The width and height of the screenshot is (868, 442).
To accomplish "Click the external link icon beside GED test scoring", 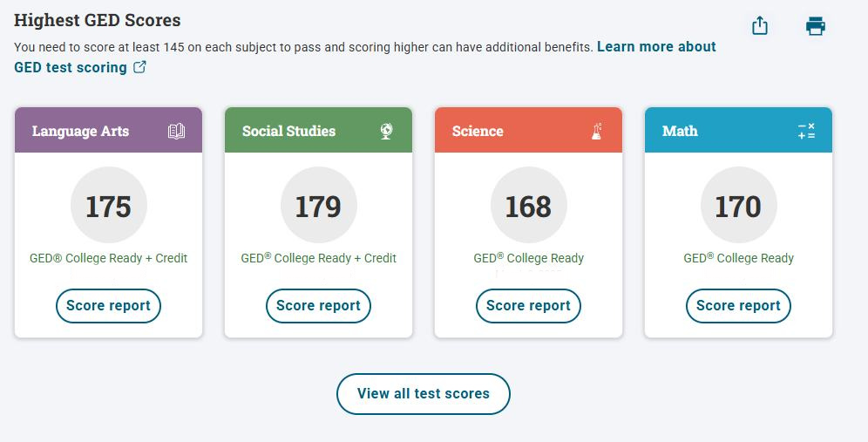I will pos(139,67).
